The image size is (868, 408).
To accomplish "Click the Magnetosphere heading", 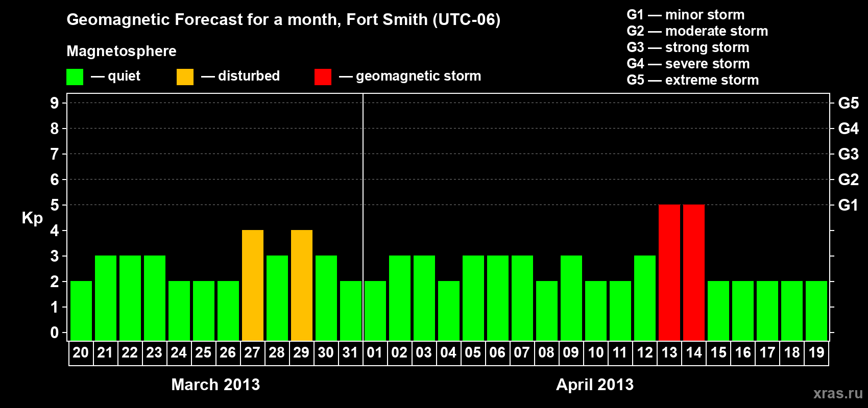I will [x=122, y=52].
